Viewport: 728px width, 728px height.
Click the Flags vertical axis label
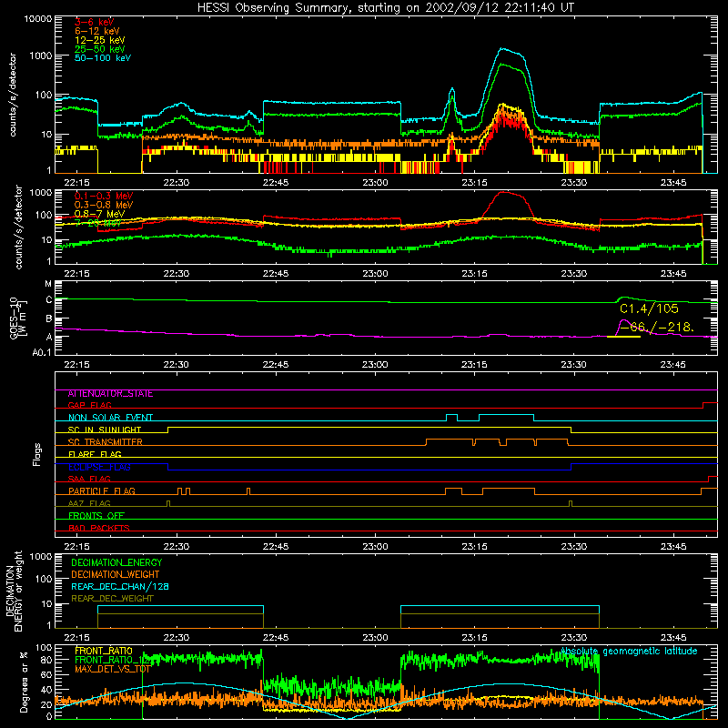tap(37, 455)
